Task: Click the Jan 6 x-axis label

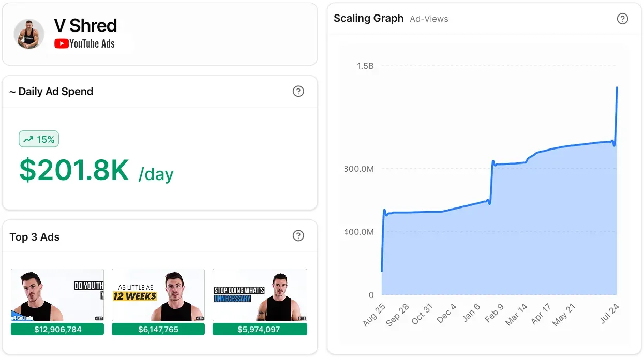Action: [472, 313]
